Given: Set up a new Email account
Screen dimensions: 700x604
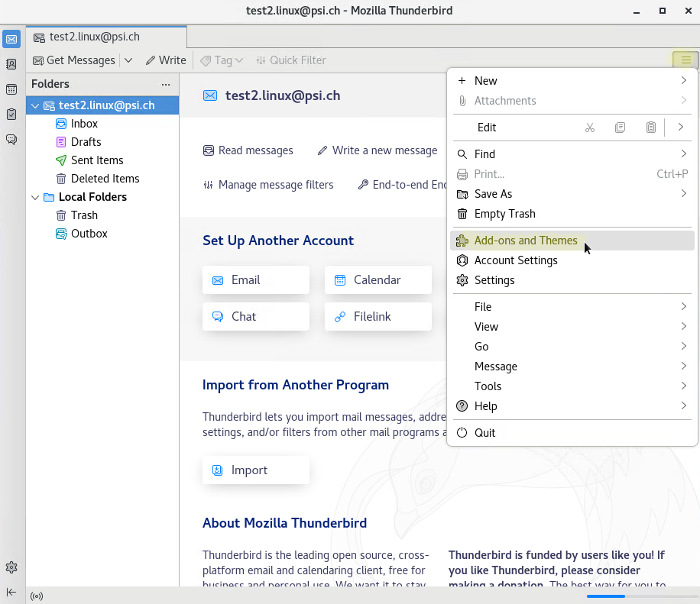Looking at the screenshot, I should click(x=256, y=280).
